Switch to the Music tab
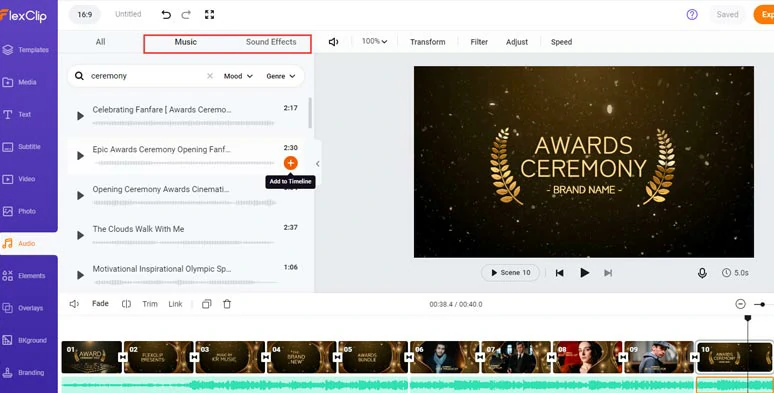This screenshot has width=774, height=393. point(186,42)
